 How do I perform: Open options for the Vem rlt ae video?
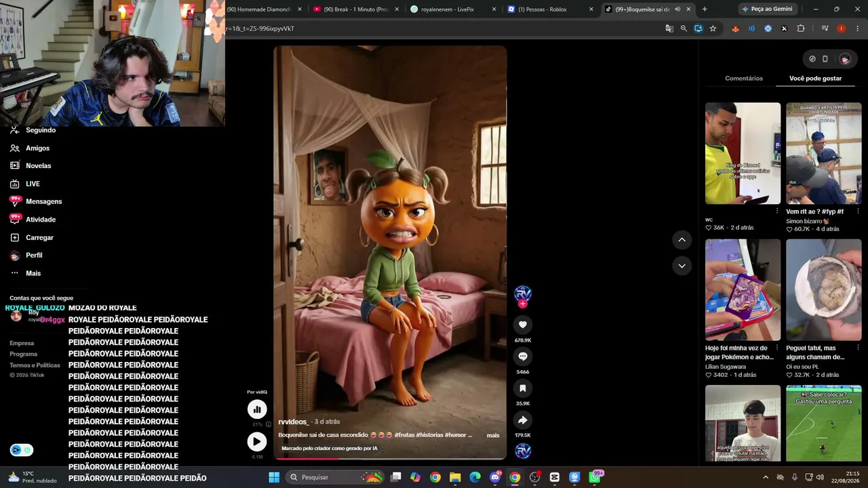tap(858, 211)
